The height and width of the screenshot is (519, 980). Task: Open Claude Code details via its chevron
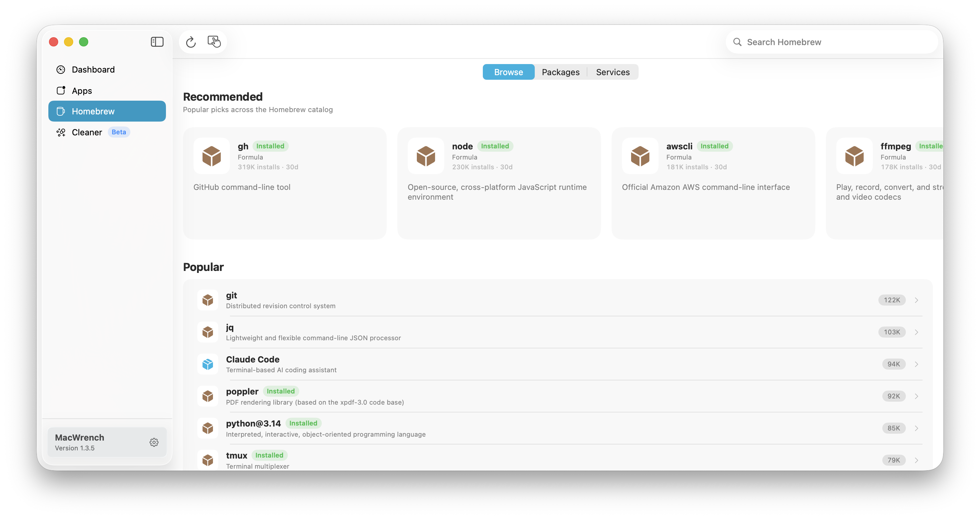(x=917, y=364)
